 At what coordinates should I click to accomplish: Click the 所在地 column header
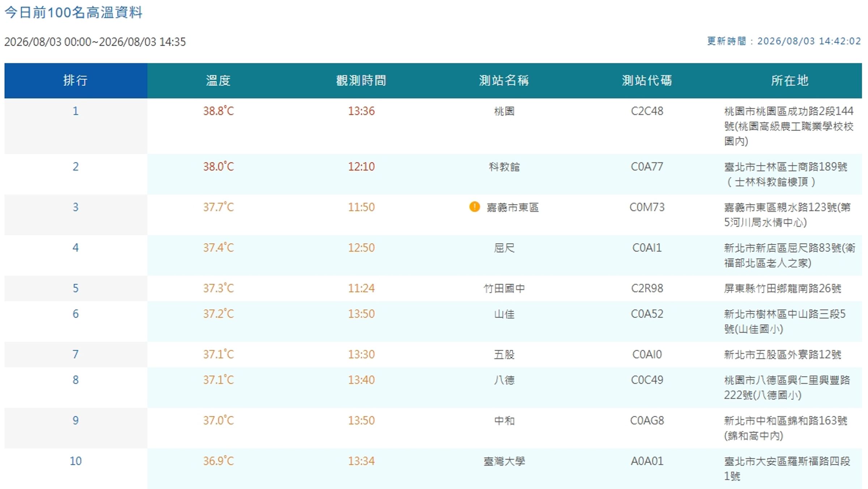790,80
